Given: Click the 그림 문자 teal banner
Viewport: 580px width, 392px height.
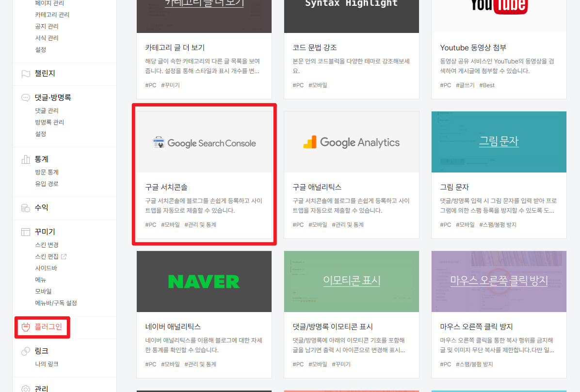Looking at the screenshot, I should tap(499, 142).
